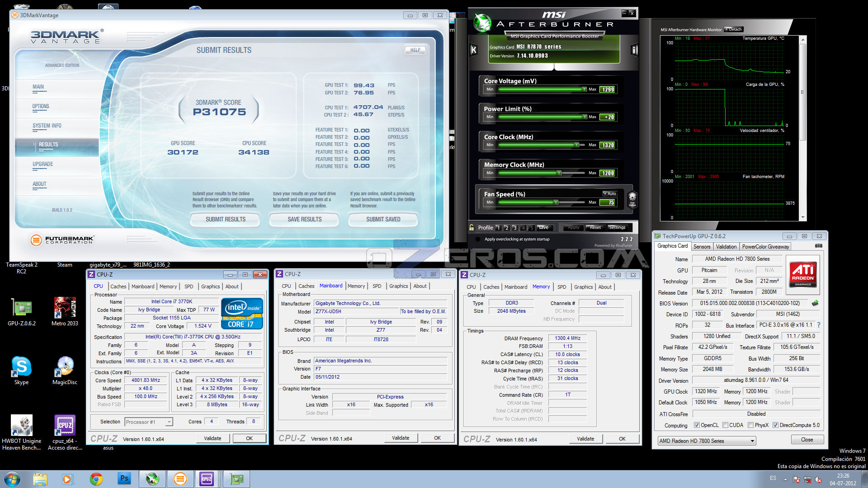Select Afterburner profile slot 1

(498, 228)
